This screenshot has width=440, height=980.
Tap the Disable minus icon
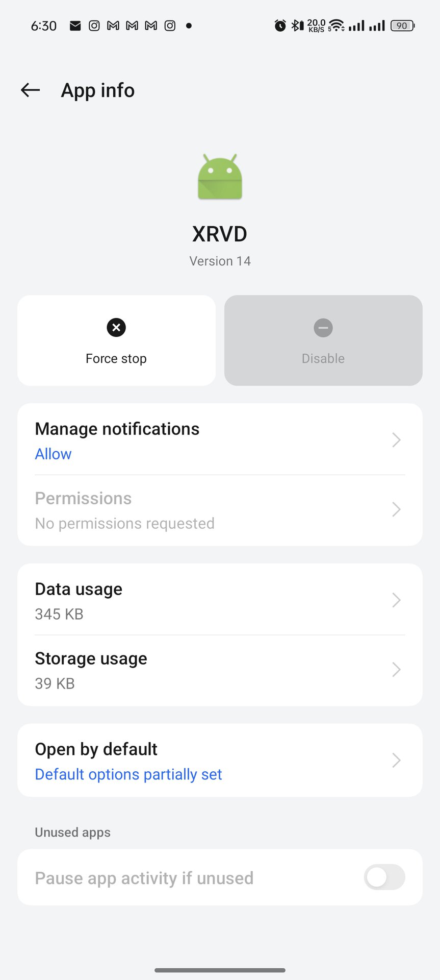coord(323,328)
